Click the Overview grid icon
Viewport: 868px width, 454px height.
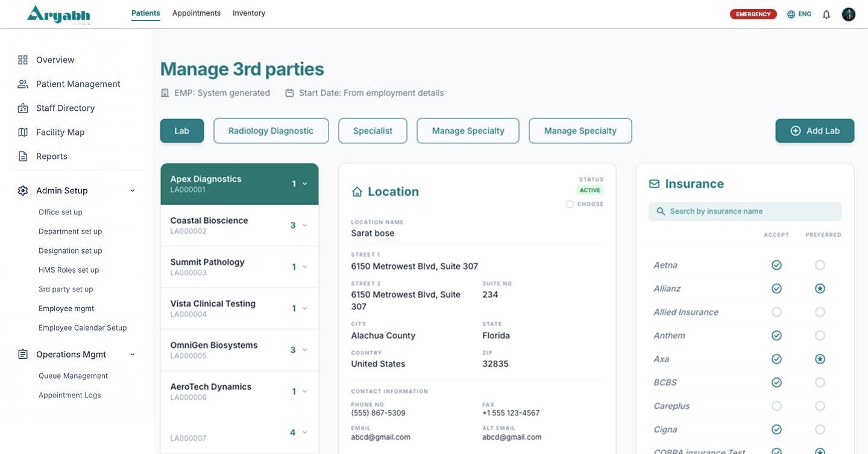23,60
